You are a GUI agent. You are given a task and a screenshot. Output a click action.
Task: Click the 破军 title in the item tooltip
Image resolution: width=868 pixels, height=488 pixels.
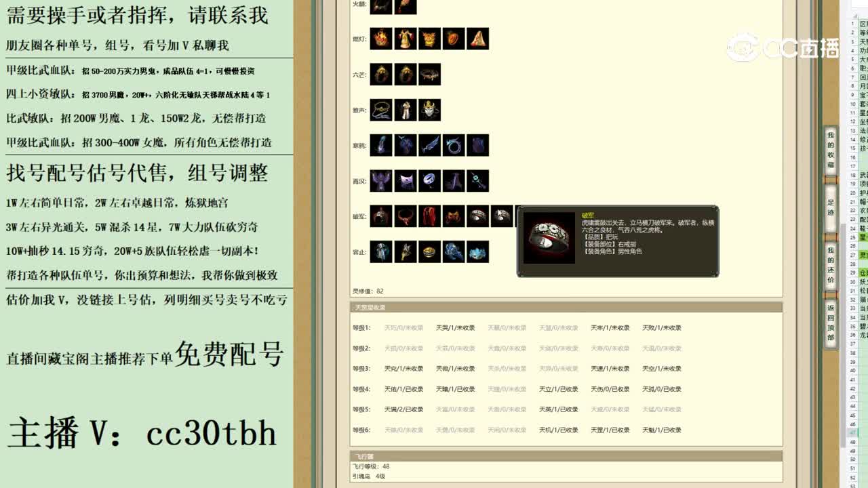click(x=588, y=215)
